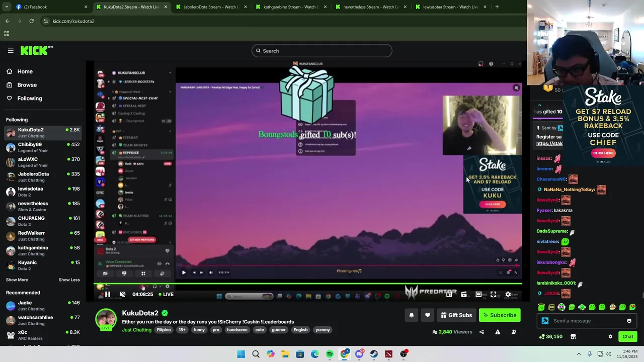The height and width of the screenshot is (362, 644).
Task: Insert the first green quick emote
Action: point(541,307)
